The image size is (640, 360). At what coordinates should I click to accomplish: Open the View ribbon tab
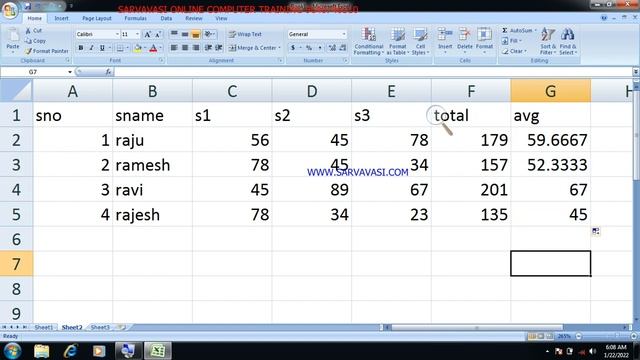click(x=221, y=18)
